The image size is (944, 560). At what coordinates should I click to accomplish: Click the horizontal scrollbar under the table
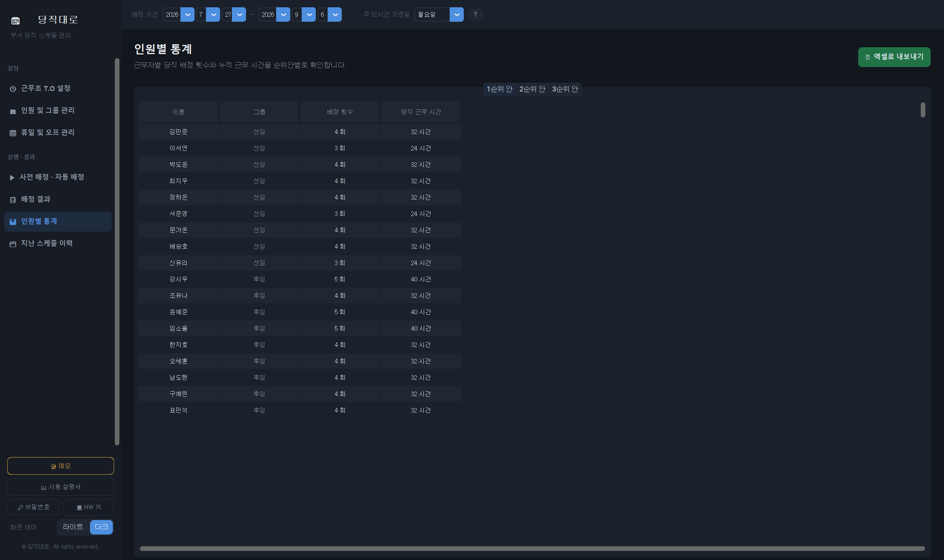point(532,549)
